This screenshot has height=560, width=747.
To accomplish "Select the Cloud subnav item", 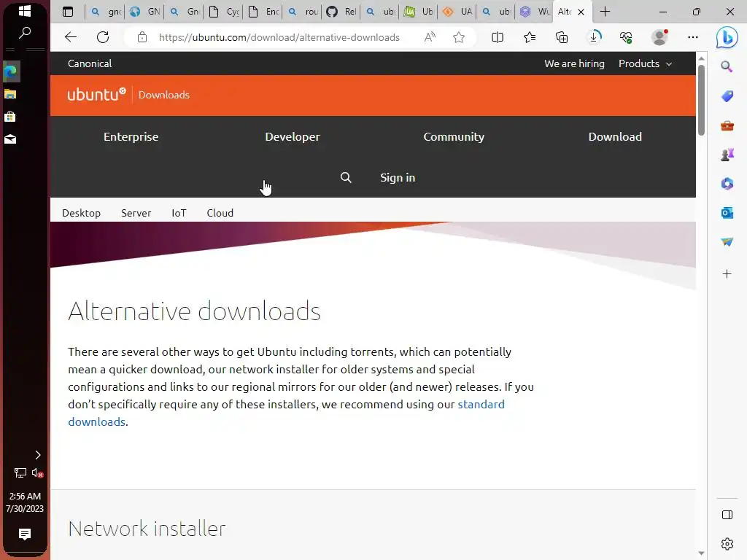I will click(220, 213).
